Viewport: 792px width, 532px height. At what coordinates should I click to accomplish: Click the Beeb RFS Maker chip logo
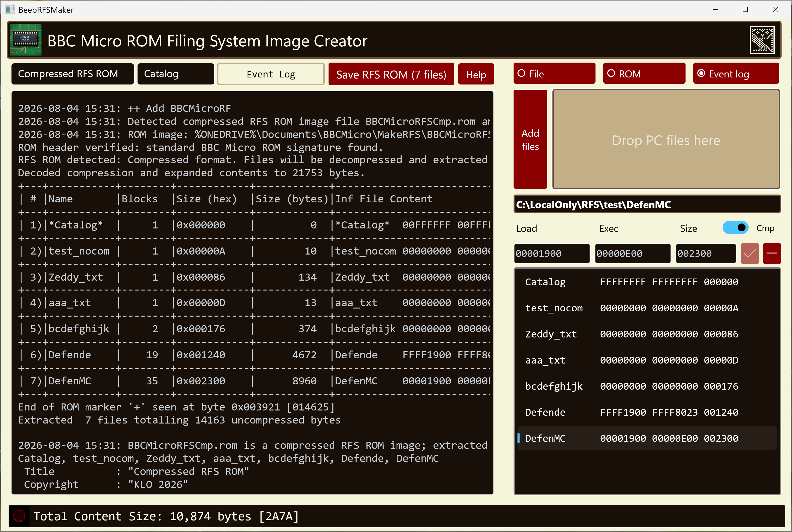click(x=26, y=40)
